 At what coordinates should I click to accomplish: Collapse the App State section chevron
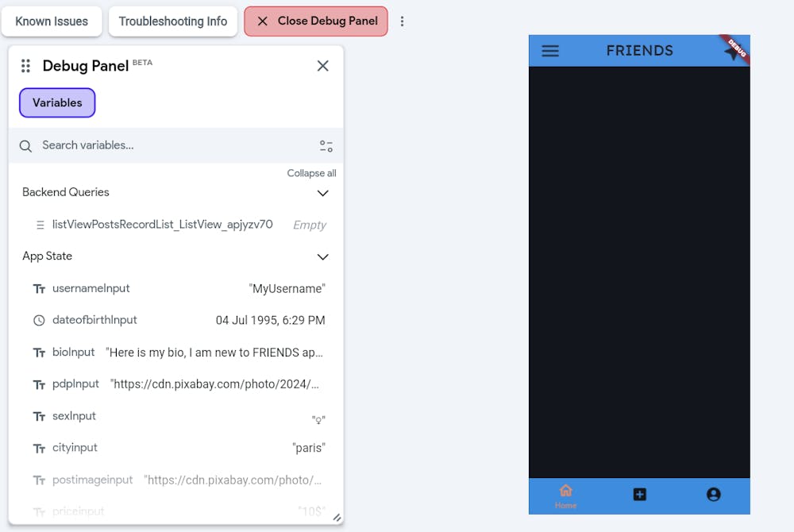coord(322,256)
